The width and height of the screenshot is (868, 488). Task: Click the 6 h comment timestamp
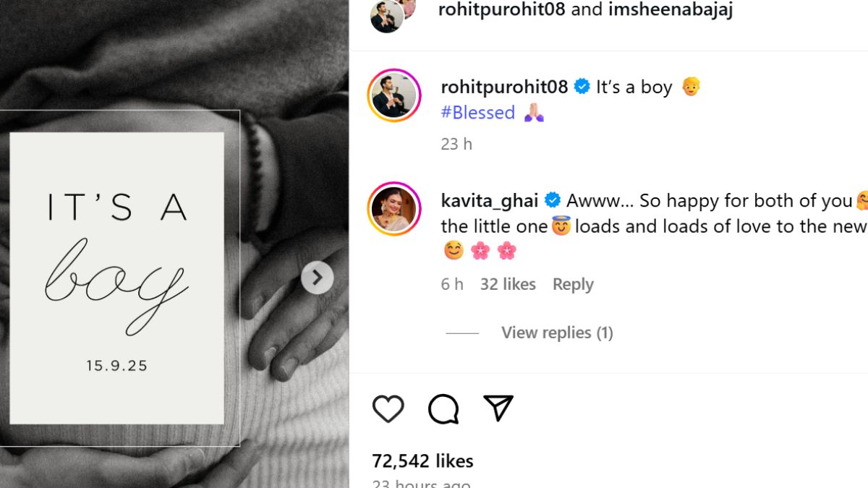tap(452, 285)
